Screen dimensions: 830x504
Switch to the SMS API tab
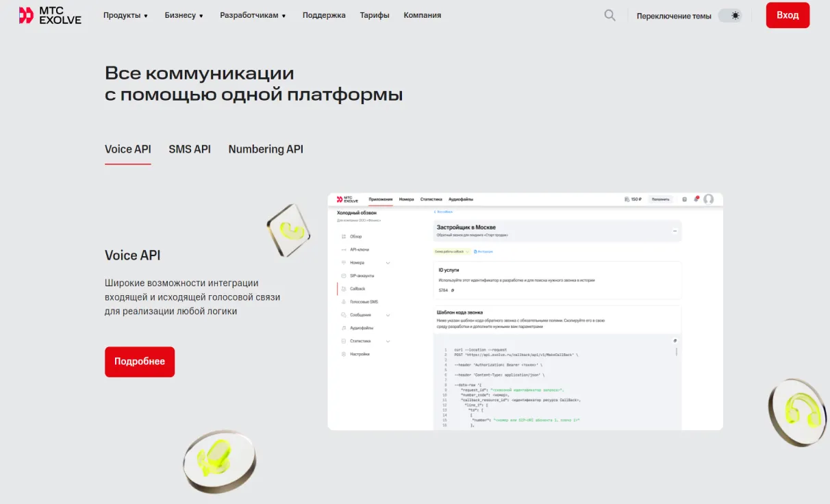pyautogui.click(x=190, y=149)
